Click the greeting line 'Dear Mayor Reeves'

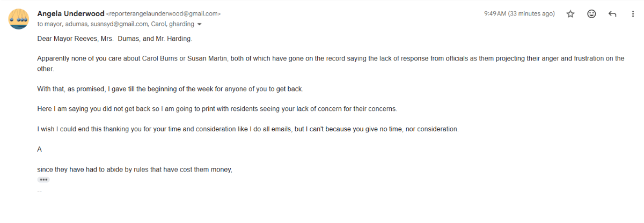coord(114,39)
